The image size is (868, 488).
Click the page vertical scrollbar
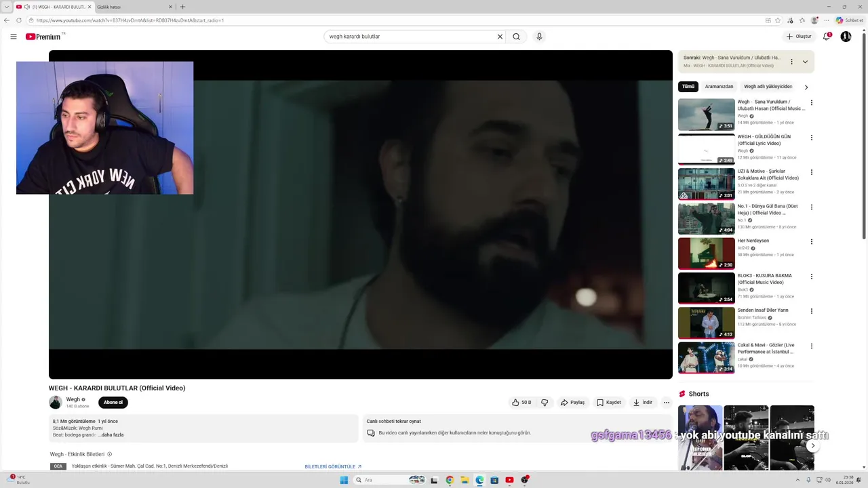[864, 136]
